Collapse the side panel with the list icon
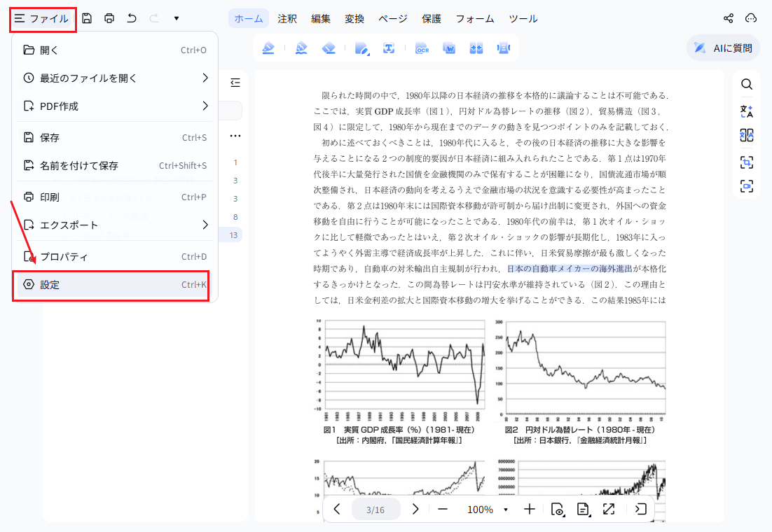Screen dimensions: 772x532 235,83
